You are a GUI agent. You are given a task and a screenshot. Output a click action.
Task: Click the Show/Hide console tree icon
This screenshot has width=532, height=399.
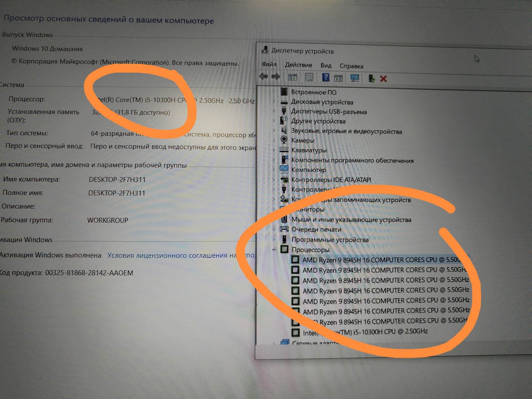tap(293, 77)
